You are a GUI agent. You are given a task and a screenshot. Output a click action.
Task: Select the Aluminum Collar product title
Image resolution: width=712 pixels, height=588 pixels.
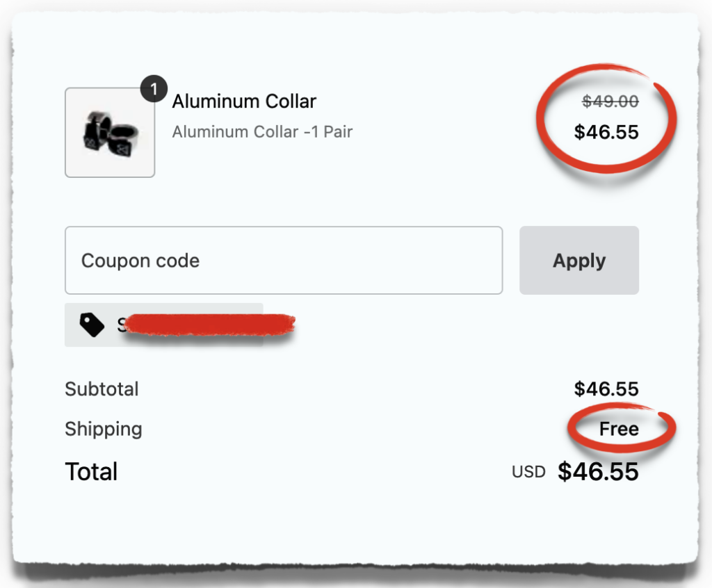[243, 101]
